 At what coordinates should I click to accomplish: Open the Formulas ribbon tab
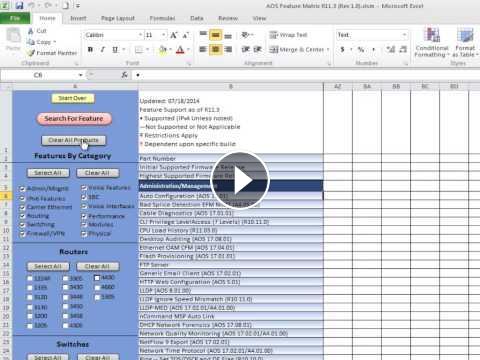click(162, 18)
